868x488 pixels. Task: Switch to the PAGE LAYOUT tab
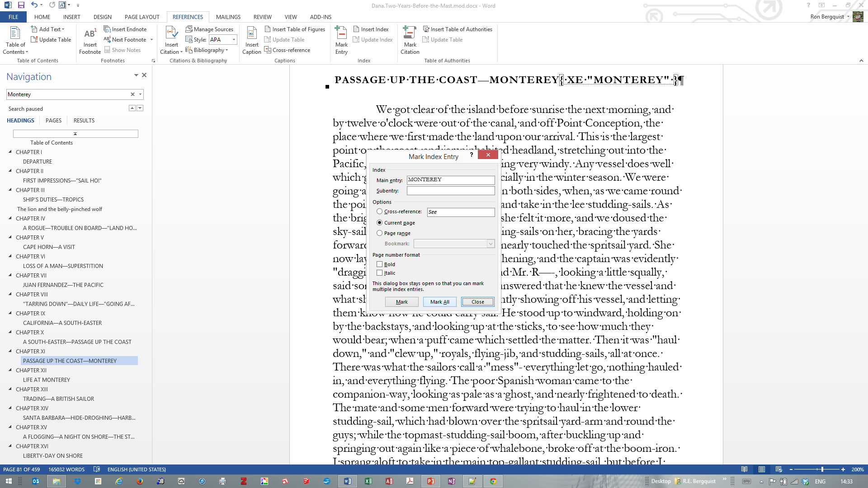tap(142, 17)
